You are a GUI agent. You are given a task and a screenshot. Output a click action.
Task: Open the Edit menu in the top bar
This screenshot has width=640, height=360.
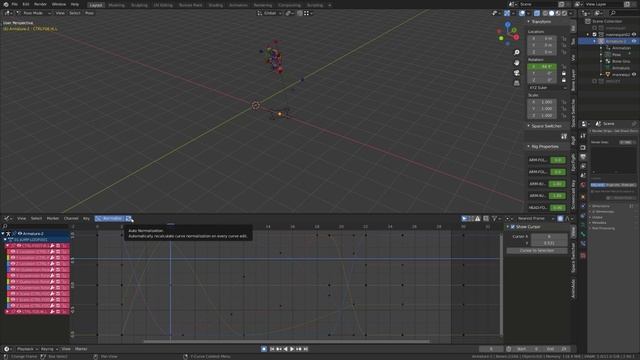[x=26, y=4]
